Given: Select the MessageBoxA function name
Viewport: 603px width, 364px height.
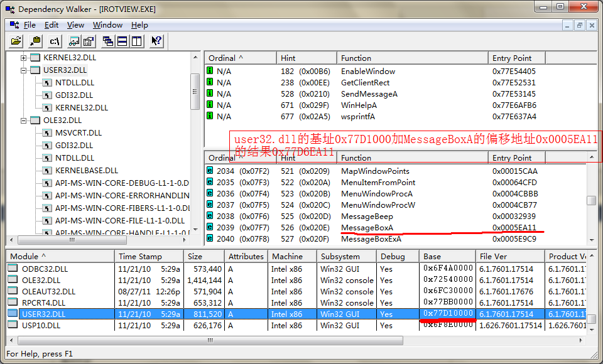Looking at the screenshot, I should coord(367,228).
